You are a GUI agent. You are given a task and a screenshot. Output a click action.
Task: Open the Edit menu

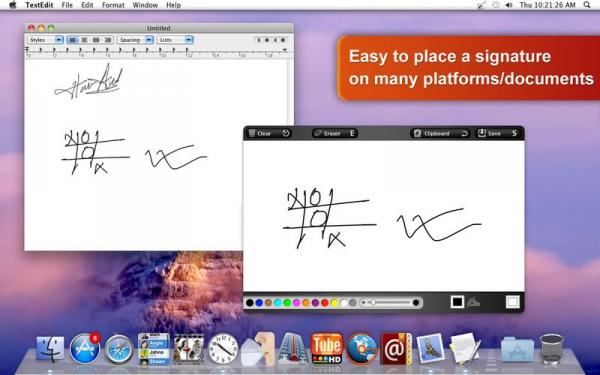(87, 5)
